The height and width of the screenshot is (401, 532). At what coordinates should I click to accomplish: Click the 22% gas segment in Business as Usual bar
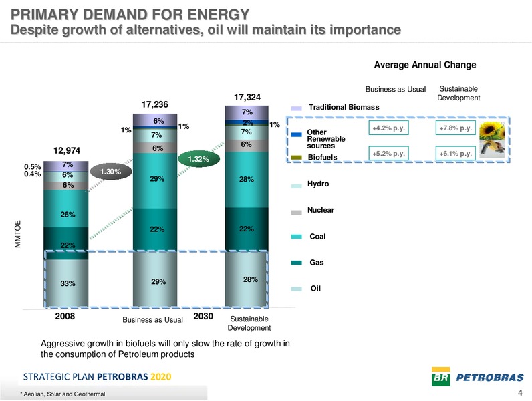pyautogui.click(x=155, y=230)
